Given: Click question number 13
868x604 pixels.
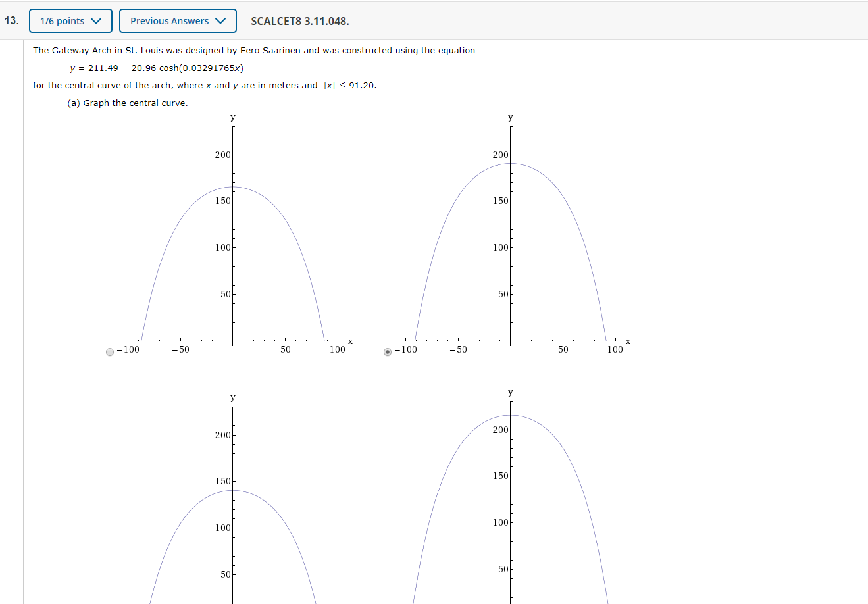Looking at the screenshot, I should point(11,20).
